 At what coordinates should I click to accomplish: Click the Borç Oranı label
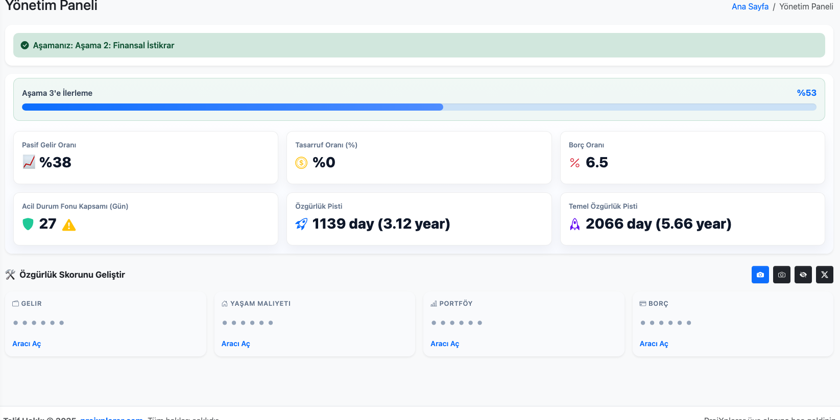587,145
